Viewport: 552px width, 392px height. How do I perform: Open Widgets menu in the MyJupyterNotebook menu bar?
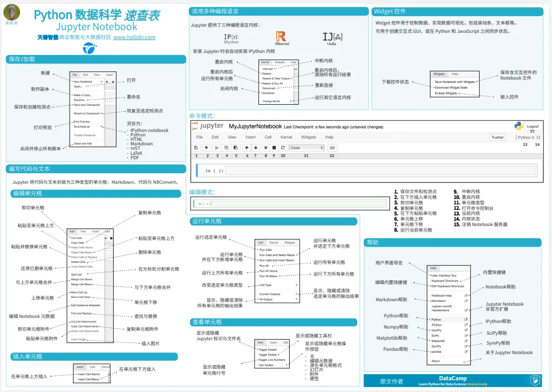309,137
